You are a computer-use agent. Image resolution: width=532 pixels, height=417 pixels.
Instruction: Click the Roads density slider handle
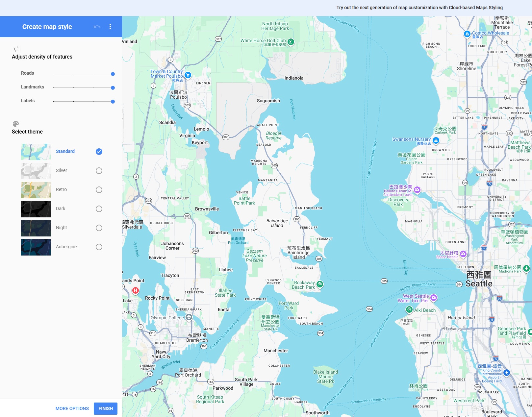click(113, 74)
